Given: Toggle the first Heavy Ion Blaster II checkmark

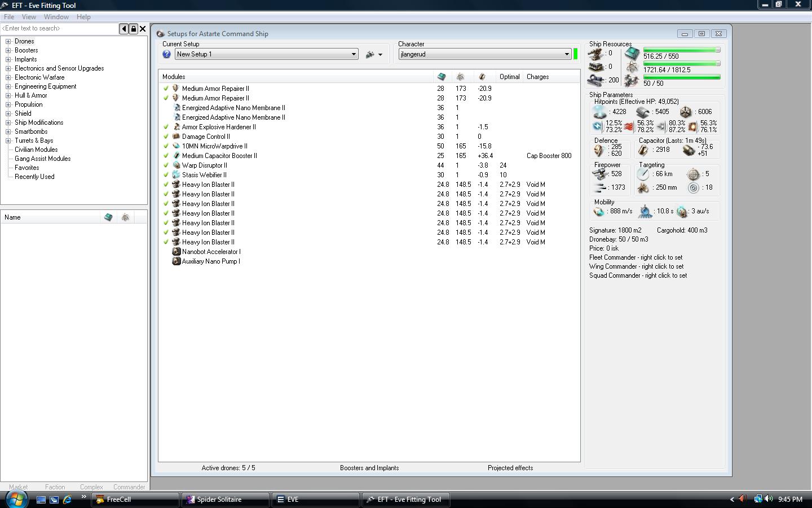Looking at the screenshot, I should pos(166,185).
